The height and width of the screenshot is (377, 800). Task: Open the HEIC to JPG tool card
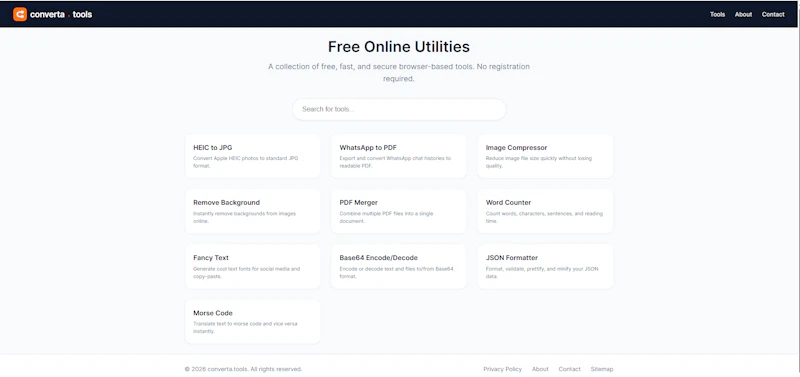click(253, 156)
